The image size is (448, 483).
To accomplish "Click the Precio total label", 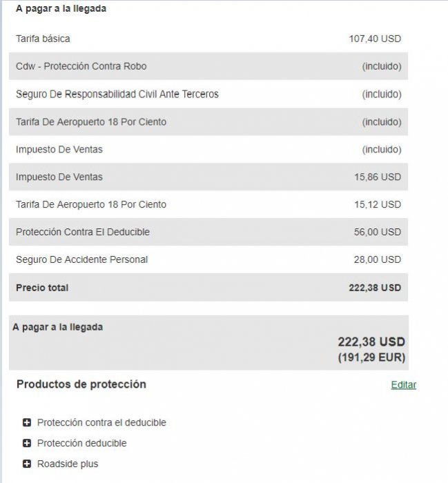I will [42, 287].
